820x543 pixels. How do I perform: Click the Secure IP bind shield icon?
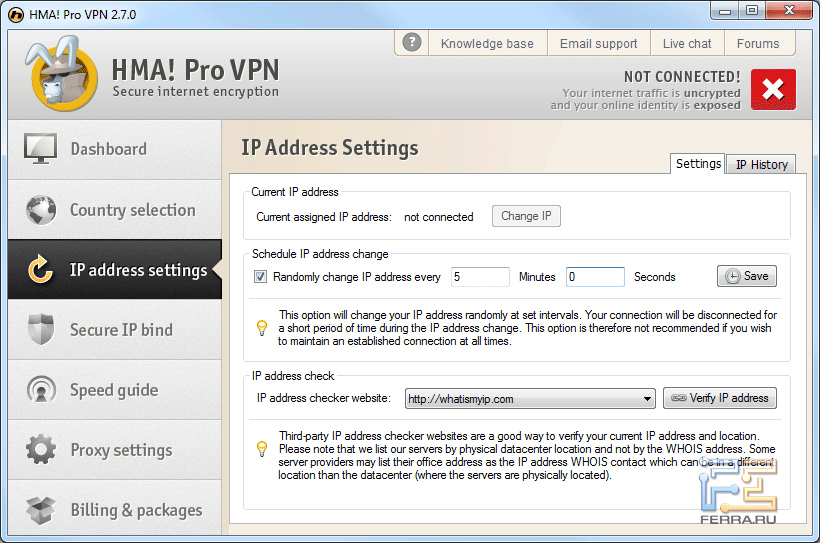[42, 330]
